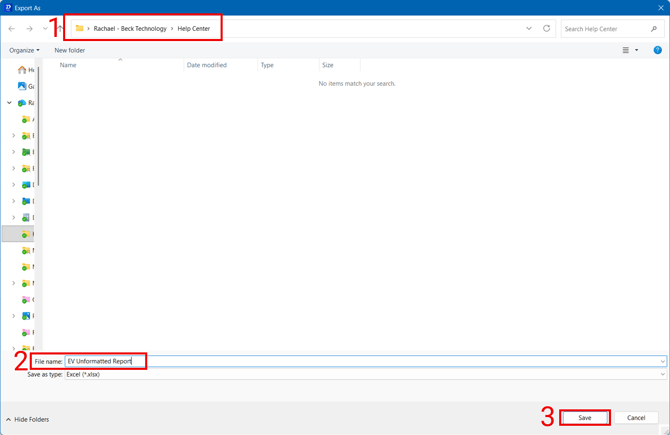Image resolution: width=670 pixels, height=435 pixels.
Task: Click the navigation pane scrollbar
Action: coord(38,126)
